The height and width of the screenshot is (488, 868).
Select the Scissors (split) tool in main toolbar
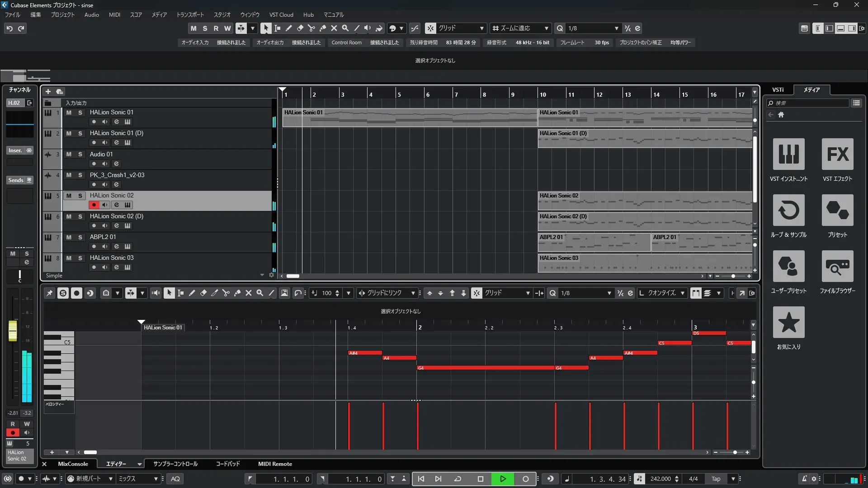pyautogui.click(x=311, y=28)
